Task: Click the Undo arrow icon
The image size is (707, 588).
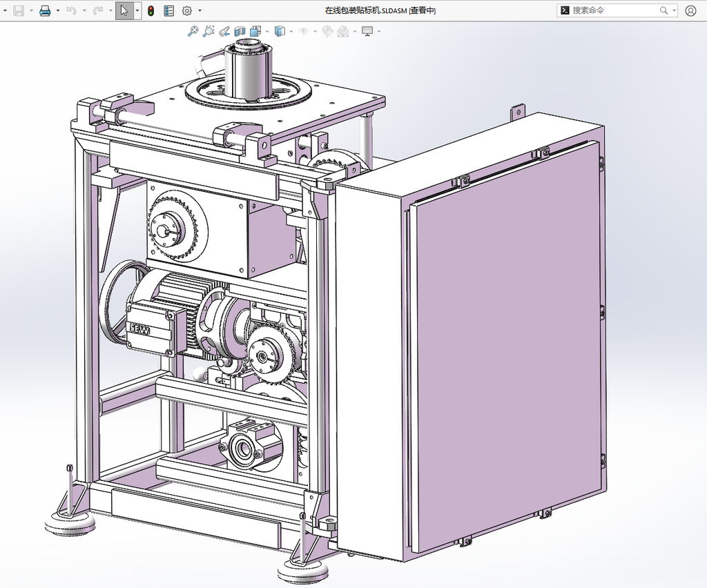Action: [x=71, y=10]
